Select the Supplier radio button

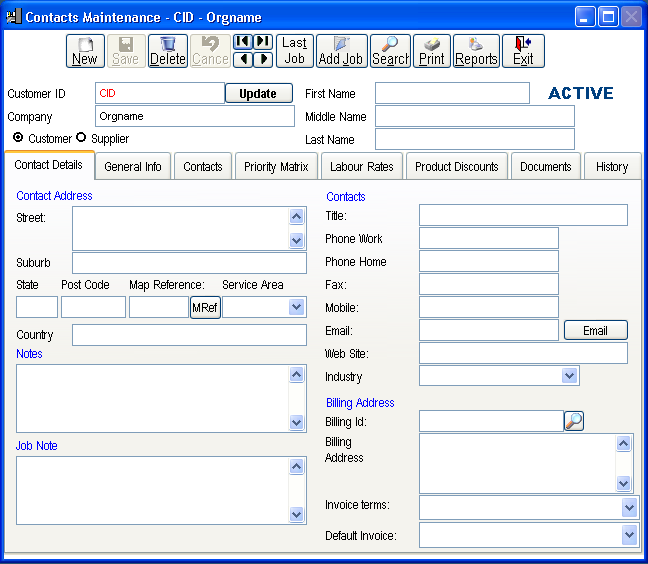82,138
